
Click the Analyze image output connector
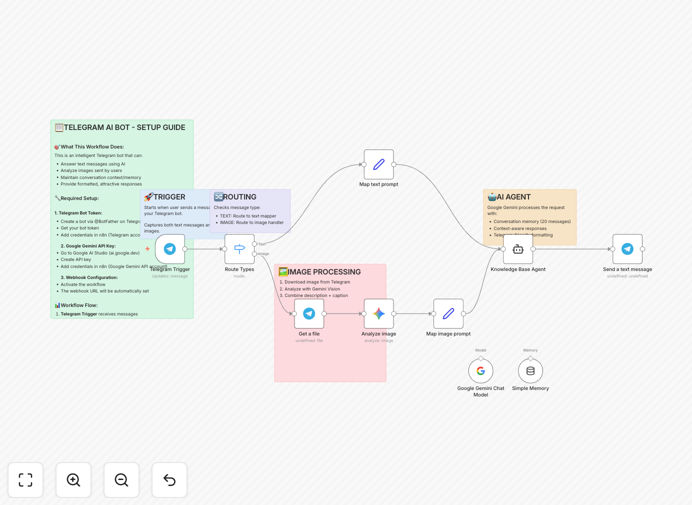(x=394, y=313)
